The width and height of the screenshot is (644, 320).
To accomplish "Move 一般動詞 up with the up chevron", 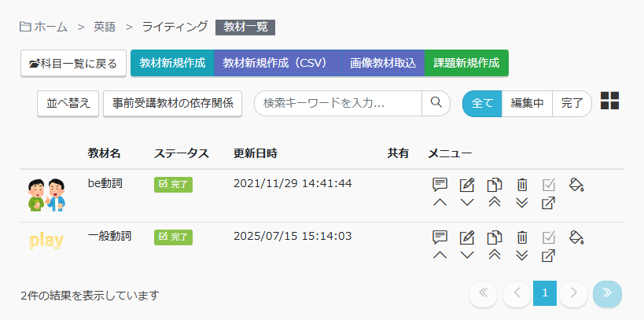I will click(x=440, y=256).
